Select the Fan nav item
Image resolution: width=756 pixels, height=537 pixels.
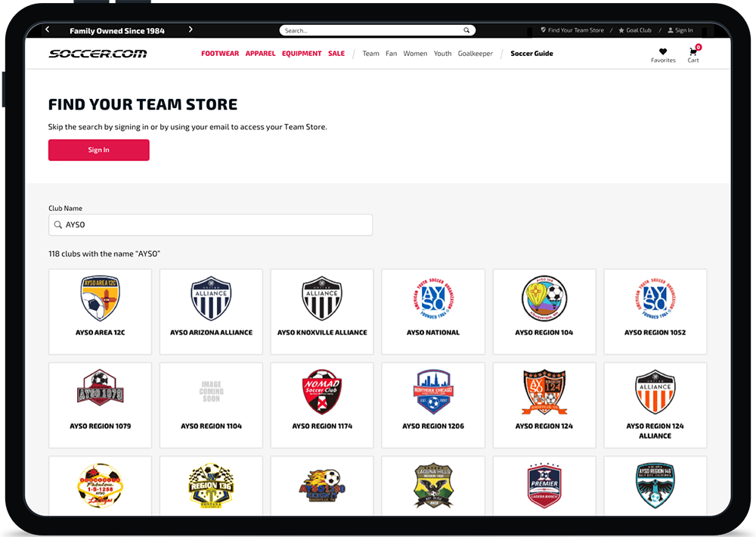pyautogui.click(x=391, y=54)
